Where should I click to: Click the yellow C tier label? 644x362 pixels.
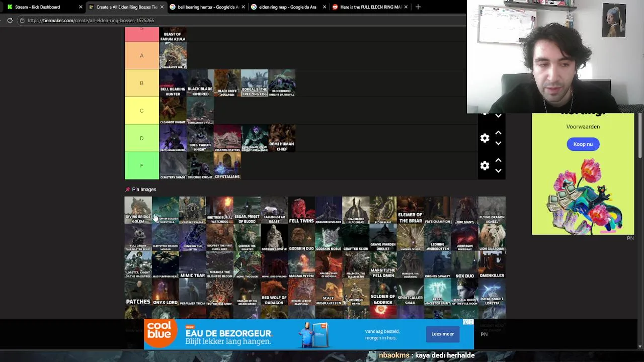(x=141, y=111)
